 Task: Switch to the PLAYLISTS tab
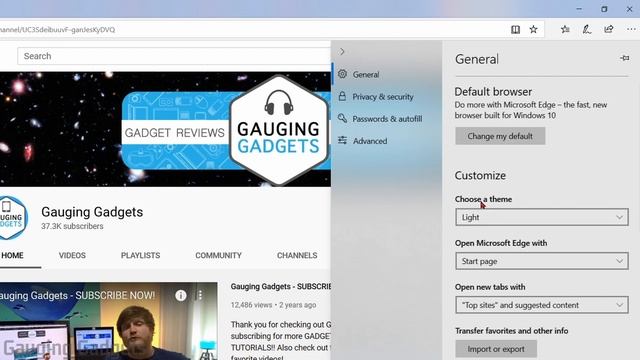click(x=140, y=256)
